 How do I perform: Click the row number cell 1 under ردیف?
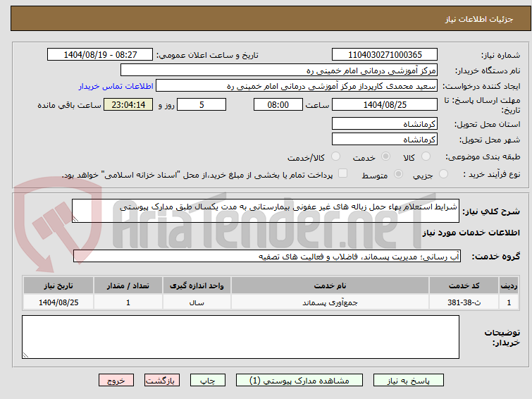click(x=509, y=302)
